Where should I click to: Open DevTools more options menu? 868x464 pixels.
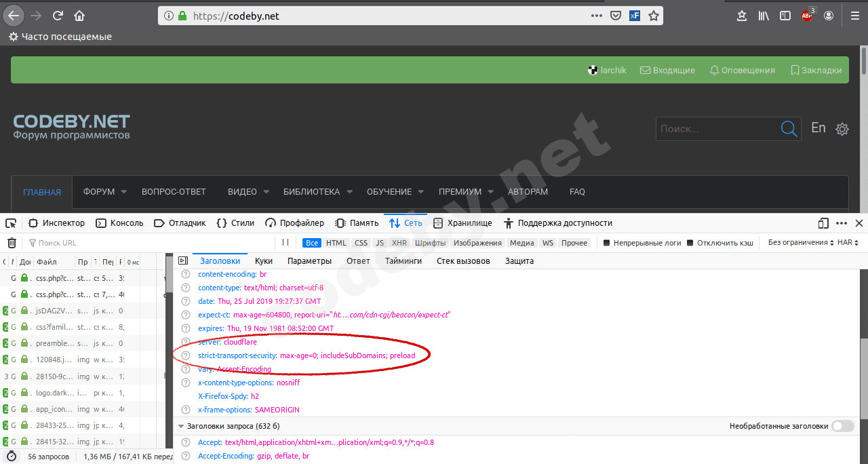[842, 223]
